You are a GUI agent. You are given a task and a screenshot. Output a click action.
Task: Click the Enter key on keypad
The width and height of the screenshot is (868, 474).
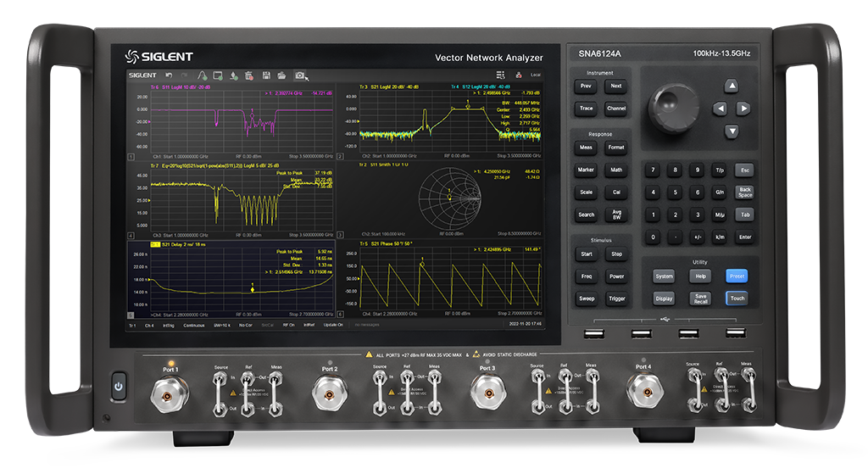(x=745, y=237)
